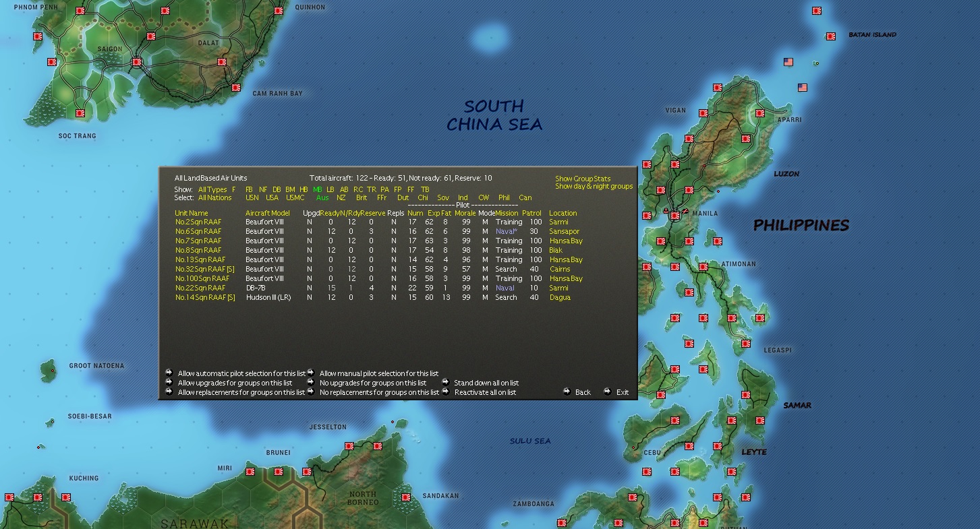Click the Exit arrow icon
The image size is (980, 529).
(x=607, y=392)
